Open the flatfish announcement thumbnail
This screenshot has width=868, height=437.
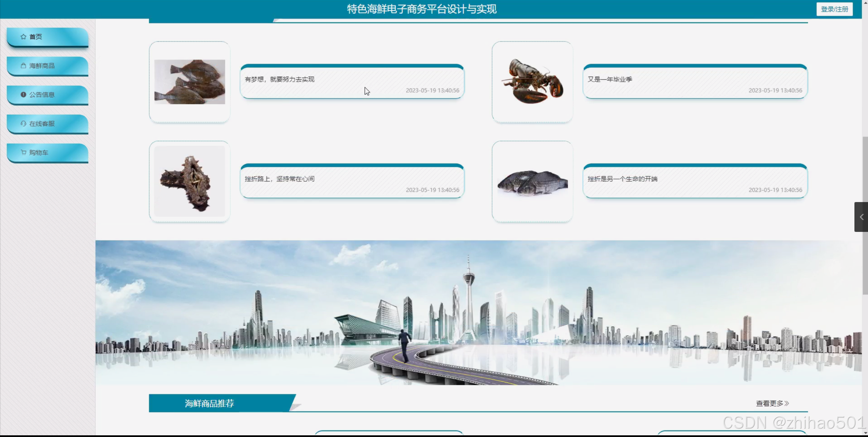tap(190, 82)
